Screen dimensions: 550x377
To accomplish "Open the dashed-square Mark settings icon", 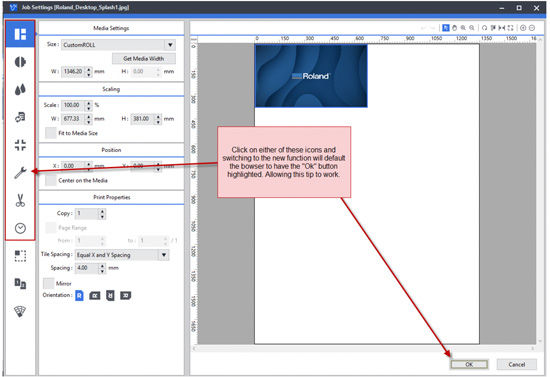I will [x=20, y=256].
